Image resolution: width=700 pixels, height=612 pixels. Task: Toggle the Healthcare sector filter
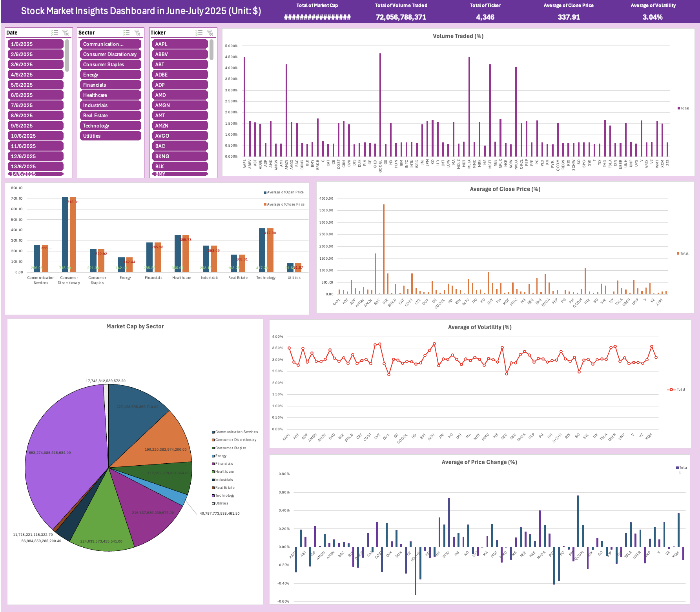[x=111, y=95]
